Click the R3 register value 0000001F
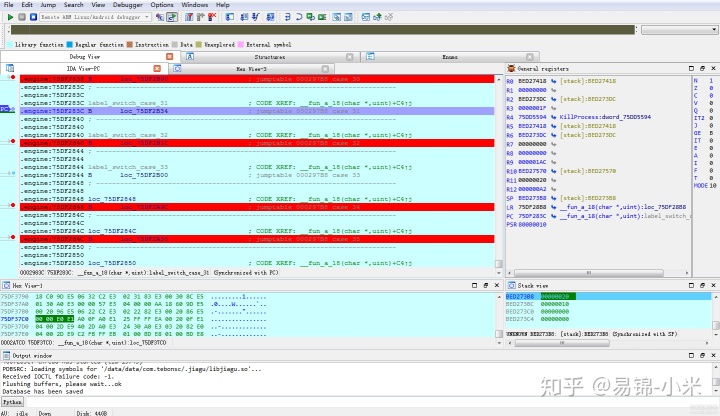 click(532, 108)
